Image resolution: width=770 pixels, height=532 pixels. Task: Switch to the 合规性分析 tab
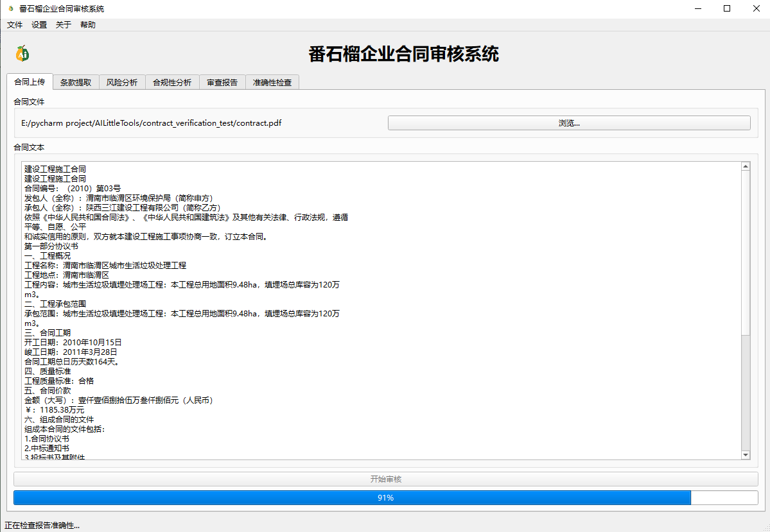[x=171, y=82]
